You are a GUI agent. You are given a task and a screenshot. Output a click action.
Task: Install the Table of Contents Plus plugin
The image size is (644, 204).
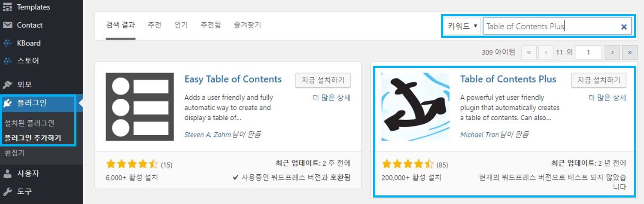[x=598, y=80]
